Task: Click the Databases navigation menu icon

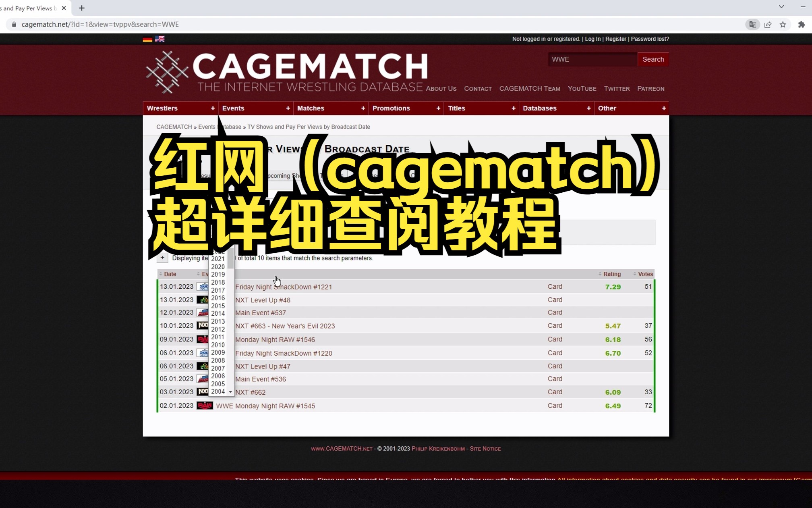Action: (x=589, y=108)
